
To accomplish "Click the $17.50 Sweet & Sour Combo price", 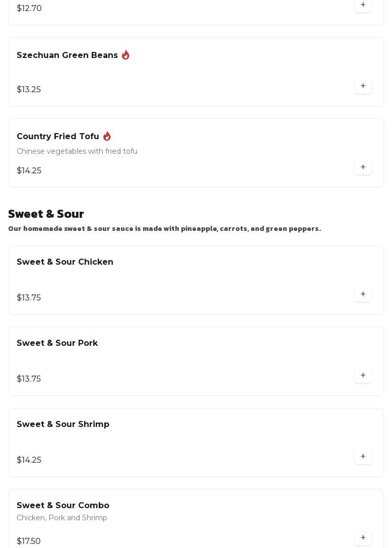I will 29,541.
